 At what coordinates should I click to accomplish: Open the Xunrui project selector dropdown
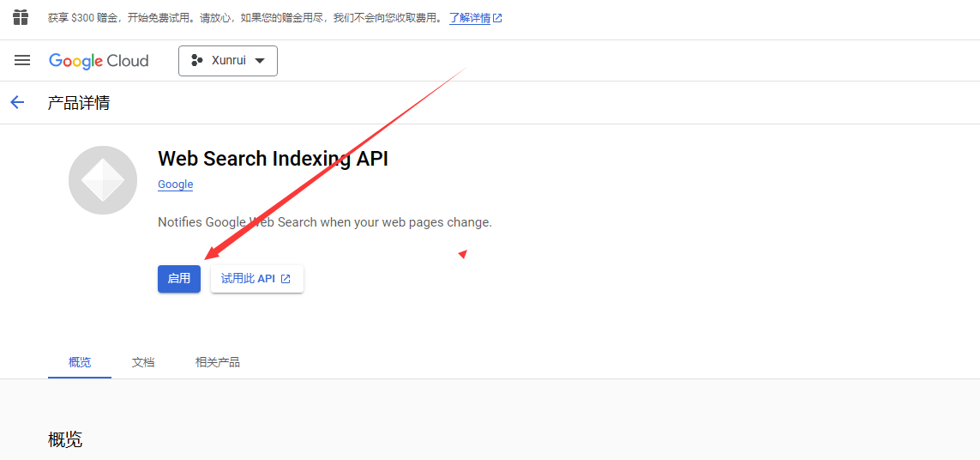point(228,61)
